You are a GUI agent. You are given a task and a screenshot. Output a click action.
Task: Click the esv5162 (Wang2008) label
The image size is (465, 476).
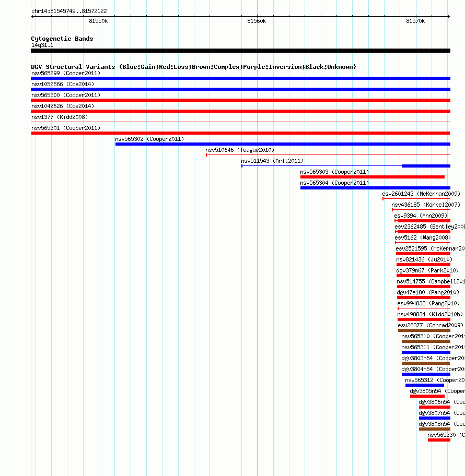[423, 237]
